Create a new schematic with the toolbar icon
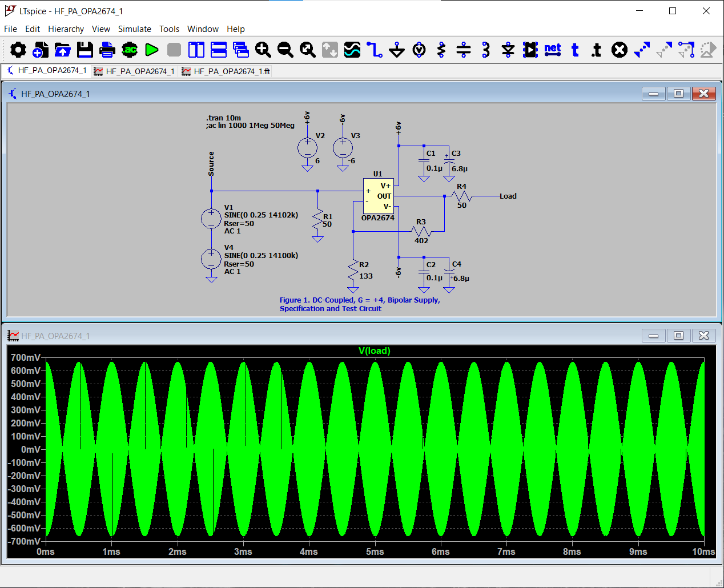 (x=41, y=50)
